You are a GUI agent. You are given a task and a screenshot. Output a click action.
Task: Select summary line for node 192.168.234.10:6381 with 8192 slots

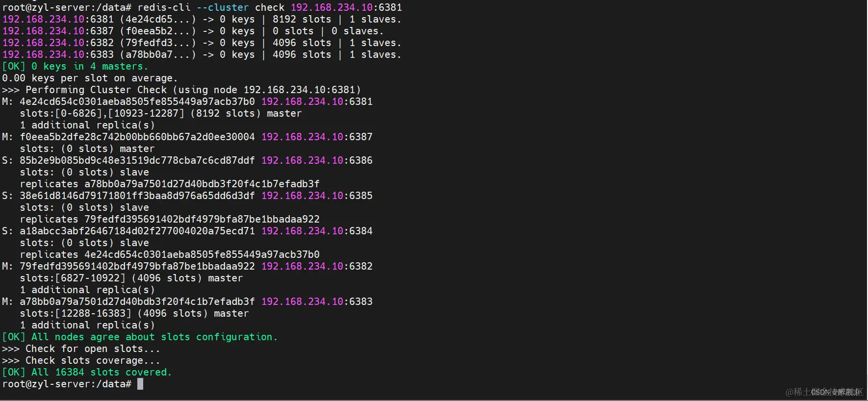202,19
